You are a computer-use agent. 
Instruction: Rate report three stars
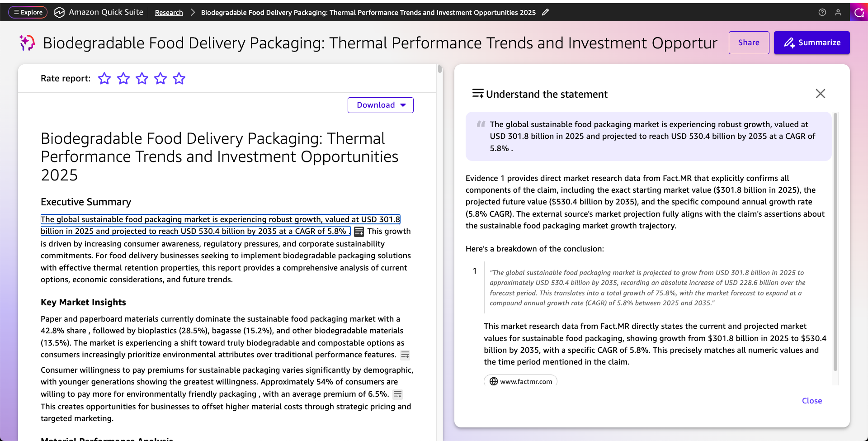pyautogui.click(x=142, y=79)
